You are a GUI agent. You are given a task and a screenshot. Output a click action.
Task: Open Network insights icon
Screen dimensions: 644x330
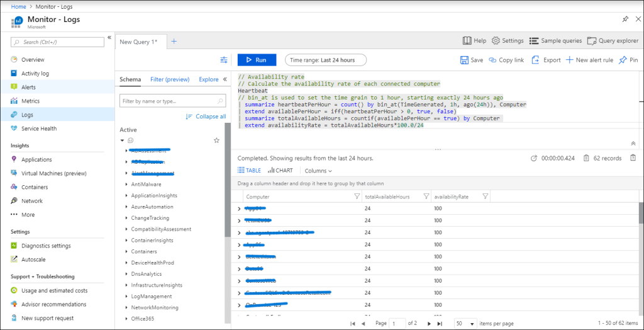pos(14,201)
